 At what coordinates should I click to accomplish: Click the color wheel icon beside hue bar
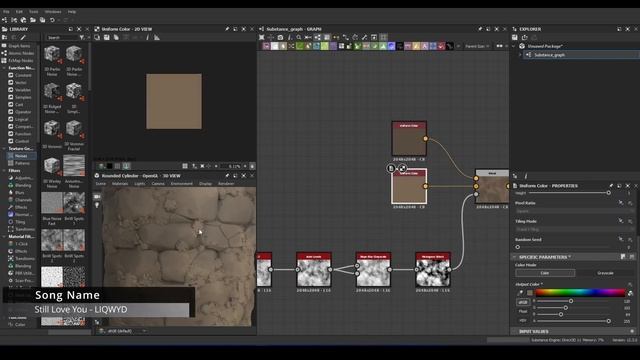pos(630,293)
